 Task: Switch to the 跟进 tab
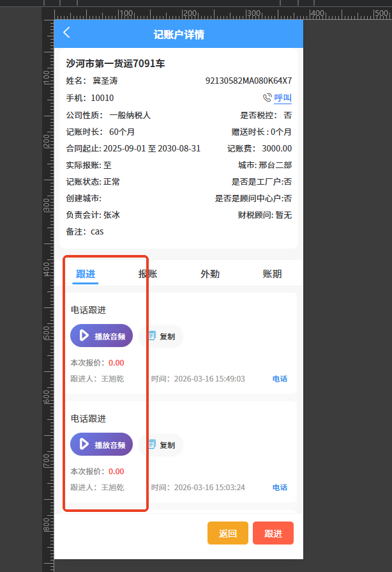coord(86,274)
